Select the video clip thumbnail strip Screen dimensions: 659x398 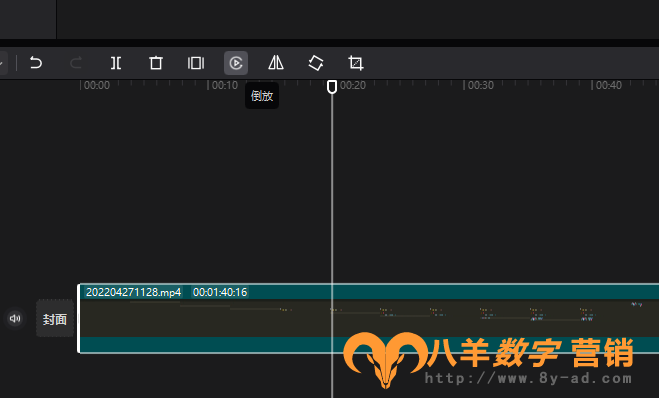coord(369,318)
